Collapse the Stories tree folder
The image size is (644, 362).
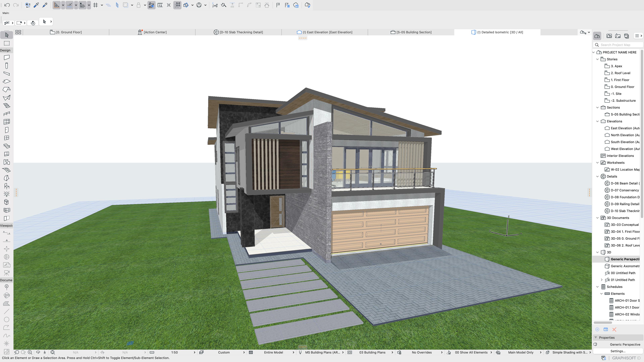[598, 59]
